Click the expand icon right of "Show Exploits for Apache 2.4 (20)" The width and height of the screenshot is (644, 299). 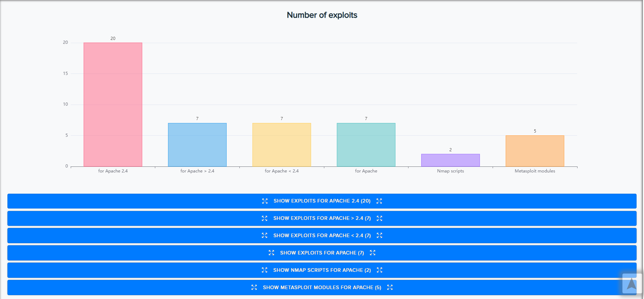click(379, 201)
